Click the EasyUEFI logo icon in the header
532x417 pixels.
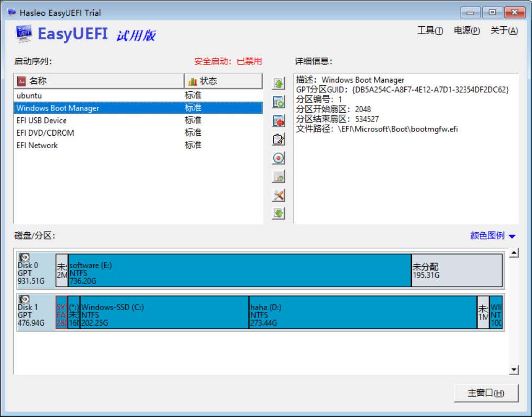click(x=24, y=34)
